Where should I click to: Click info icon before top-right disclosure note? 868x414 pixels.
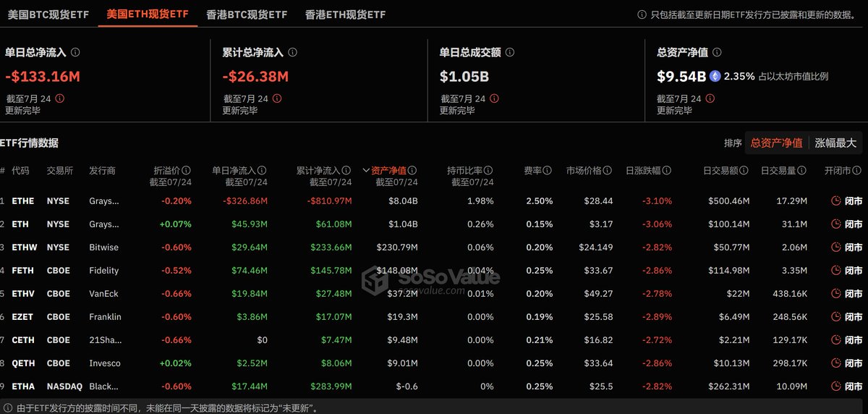click(x=642, y=14)
